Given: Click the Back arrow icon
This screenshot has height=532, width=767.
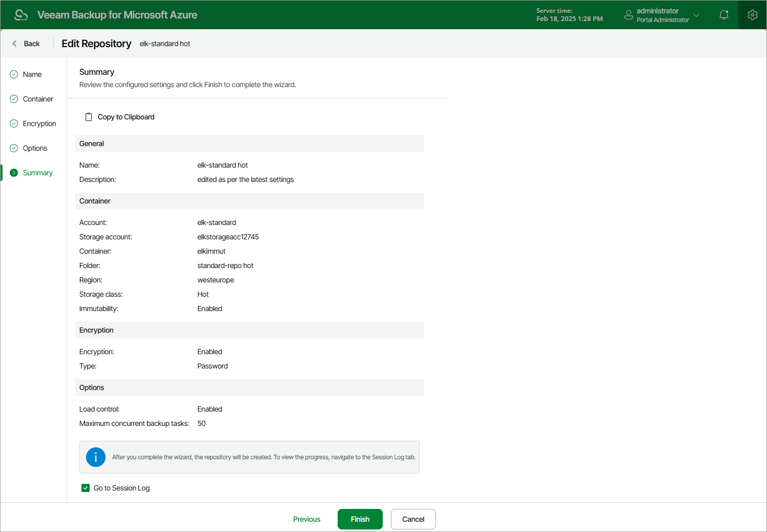Looking at the screenshot, I should click(x=14, y=44).
